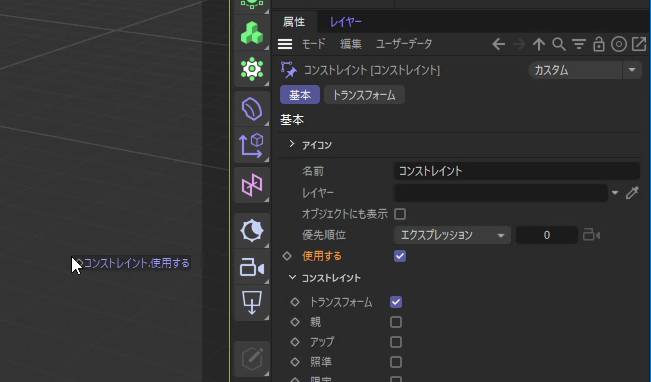Select the 基本 tab button

pyautogui.click(x=300, y=95)
